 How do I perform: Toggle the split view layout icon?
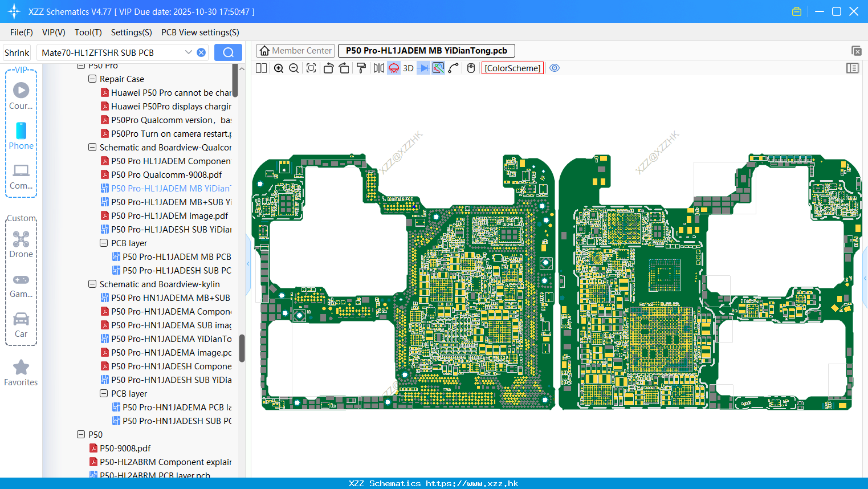coord(261,68)
